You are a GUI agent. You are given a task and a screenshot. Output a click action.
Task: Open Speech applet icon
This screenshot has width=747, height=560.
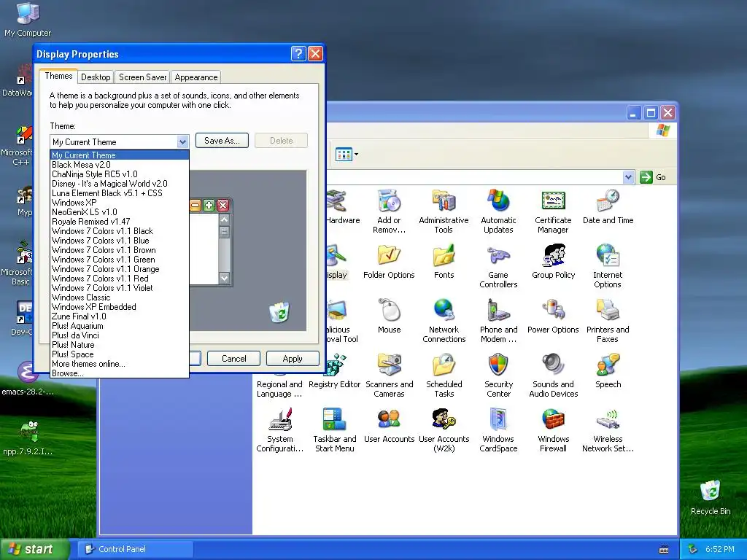(x=608, y=371)
